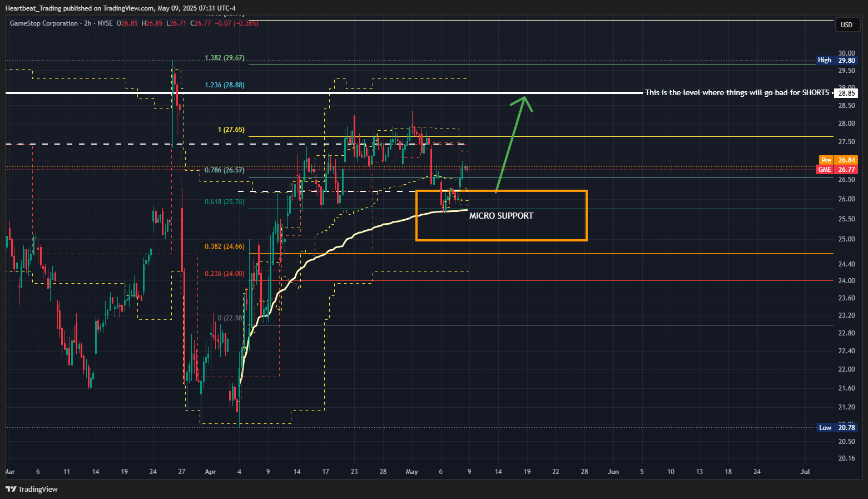Click the 28.00 price scale label
Viewport: 868px width, 499px height.
(847, 123)
